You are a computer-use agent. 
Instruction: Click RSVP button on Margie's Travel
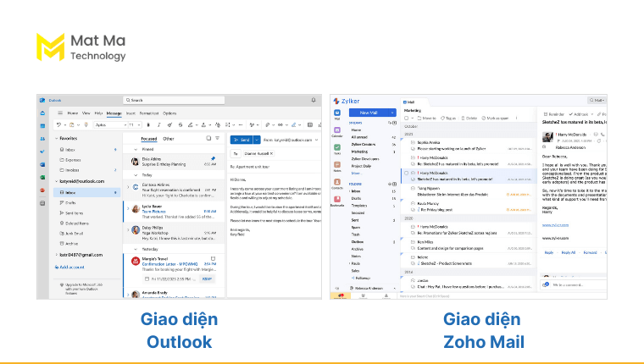tap(207, 279)
